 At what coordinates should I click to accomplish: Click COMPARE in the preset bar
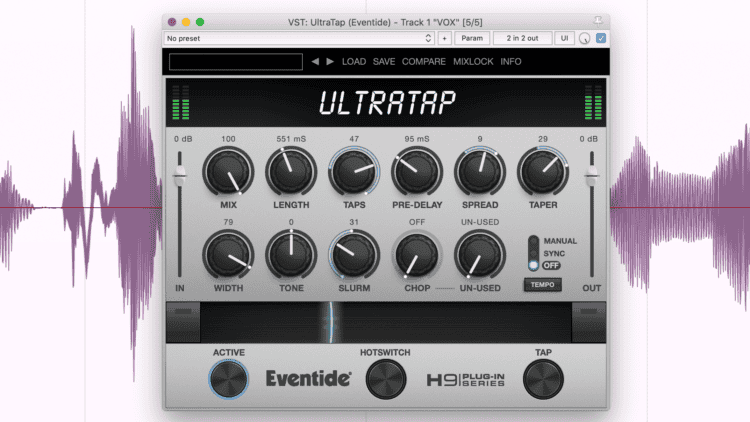(x=423, y=62)
